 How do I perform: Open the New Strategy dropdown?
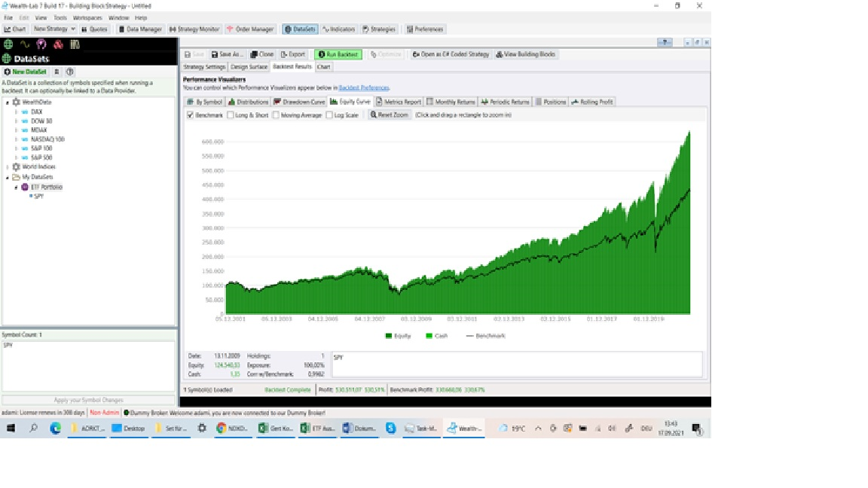(x=54, y=29)
